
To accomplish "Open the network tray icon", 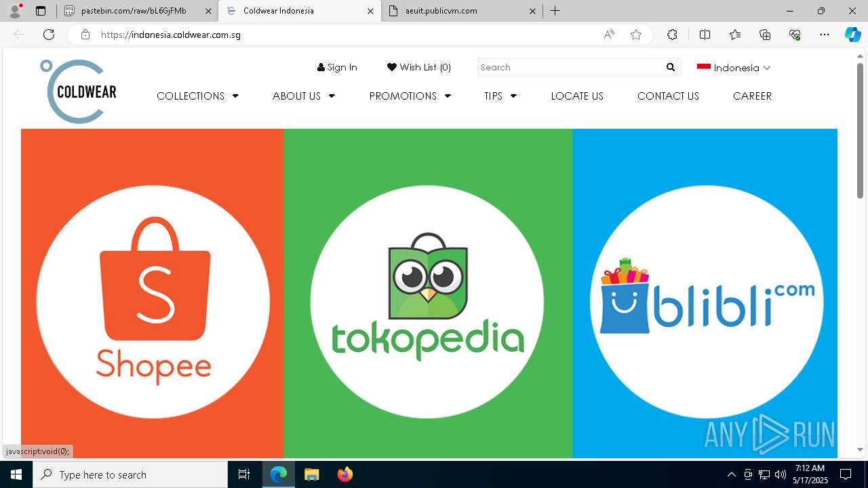I will (x=764, y=474).
